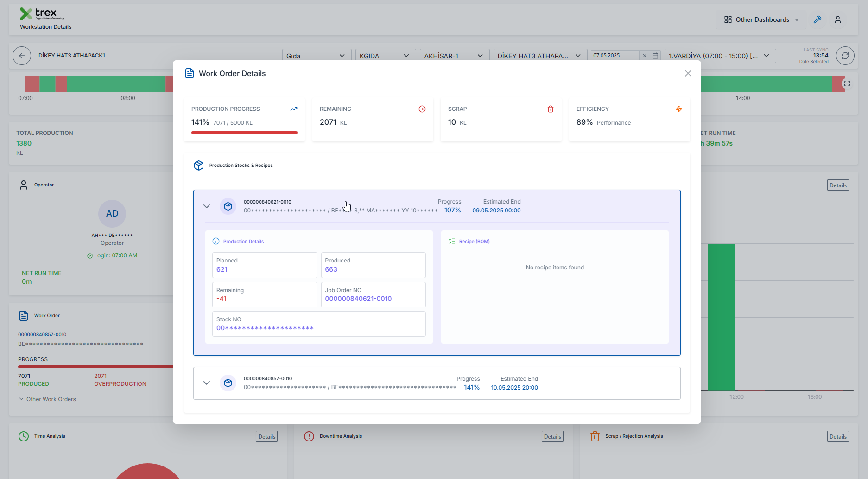Collapse work order 000000840621-0010
The width and height of the screenshot is (868, 479).
207,206
